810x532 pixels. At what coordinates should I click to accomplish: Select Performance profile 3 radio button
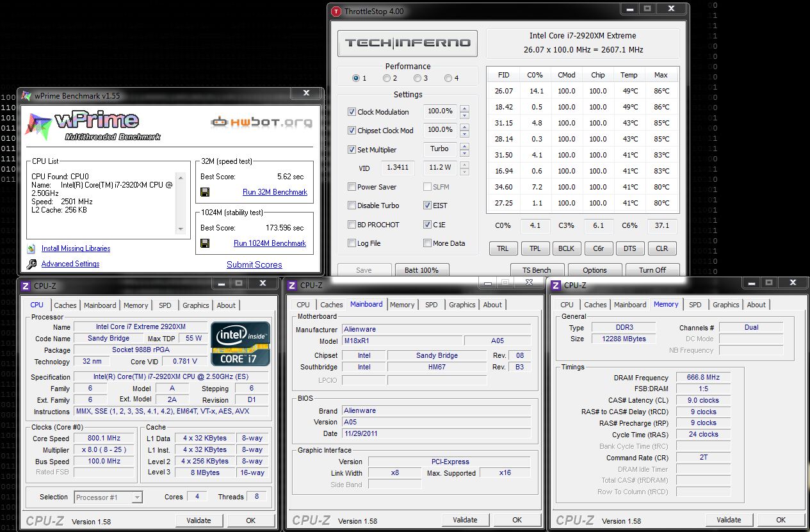point(417,78)
